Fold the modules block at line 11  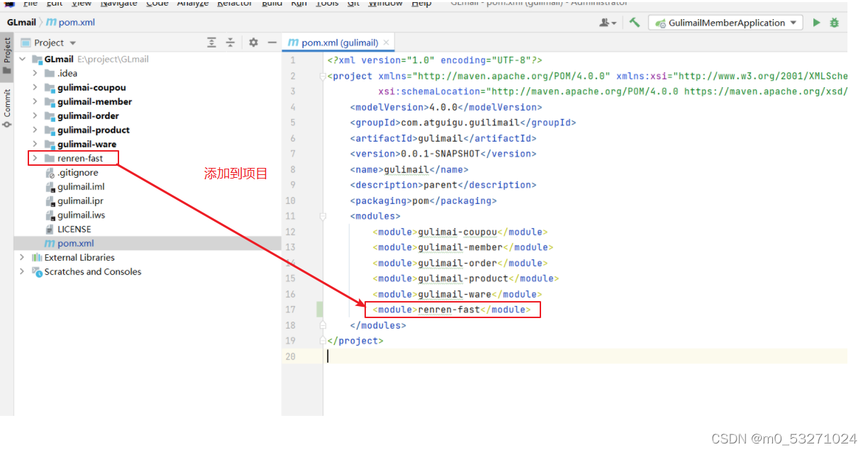point(323,216)
